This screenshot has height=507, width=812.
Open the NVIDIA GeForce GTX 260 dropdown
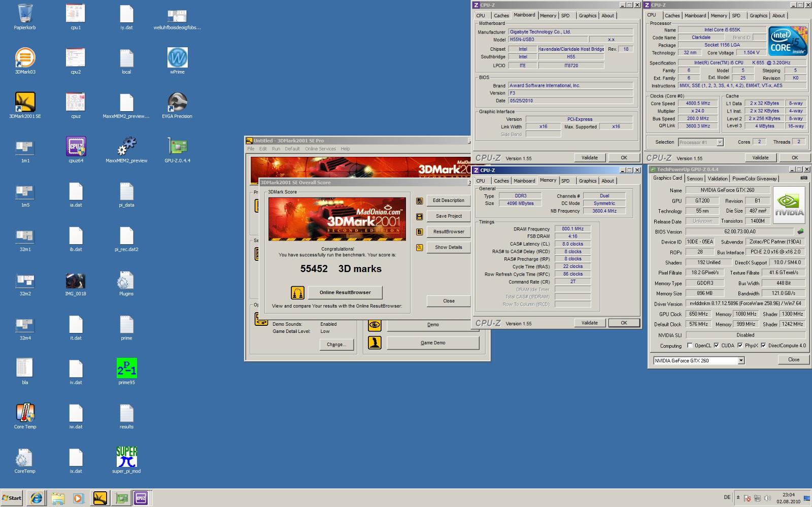tap(741, 361)
